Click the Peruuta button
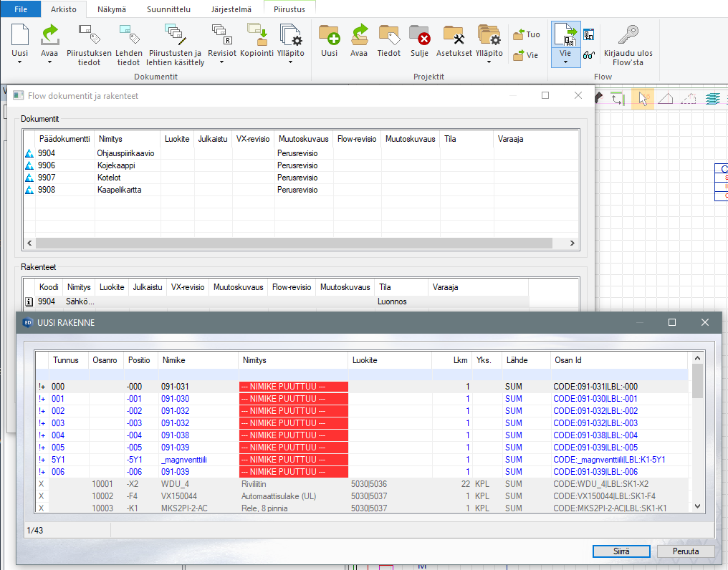Viewport: 728px width, 570px height. [685, 551]
